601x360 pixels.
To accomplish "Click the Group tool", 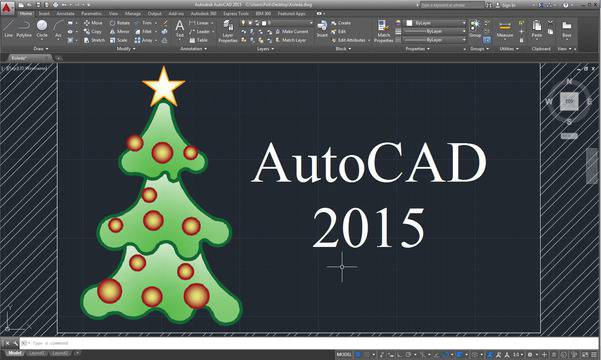I will (x=475, y=29).
